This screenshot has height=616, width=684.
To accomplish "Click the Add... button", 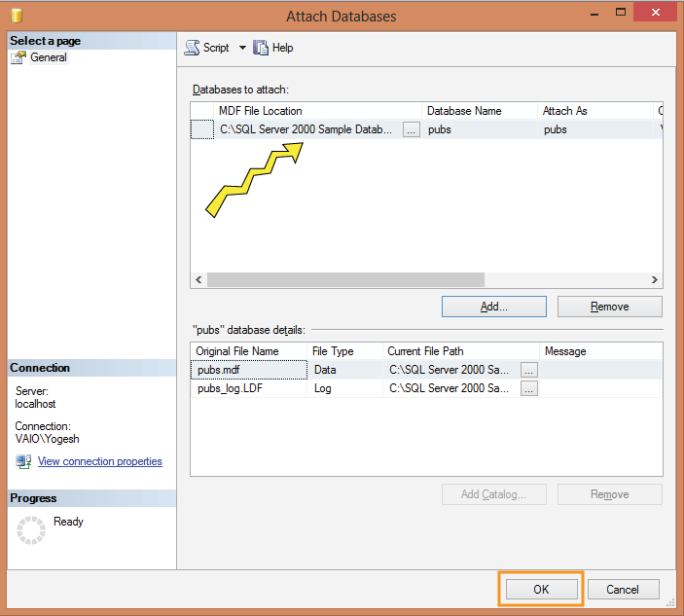I will [494, 307].
